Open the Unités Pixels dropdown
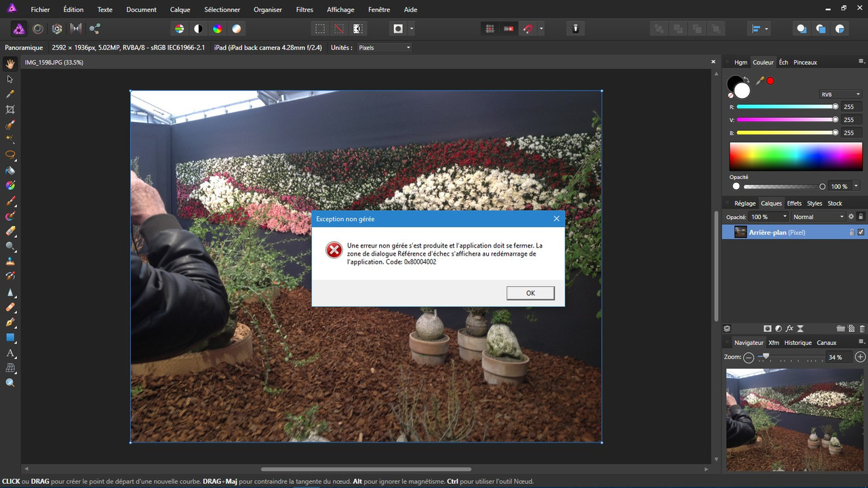Viewport: 868px width, 488px height. 384,47
